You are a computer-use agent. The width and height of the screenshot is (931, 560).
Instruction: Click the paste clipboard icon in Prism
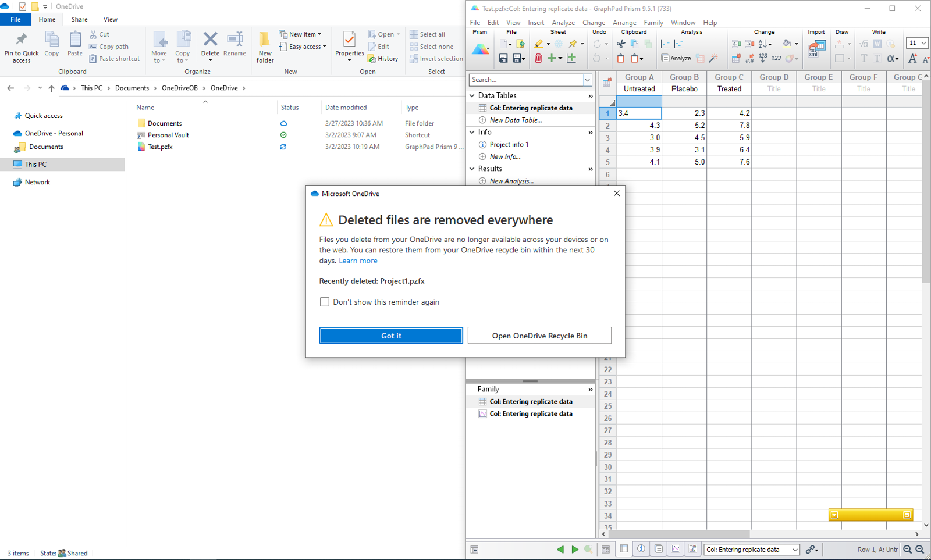point(621,58)
